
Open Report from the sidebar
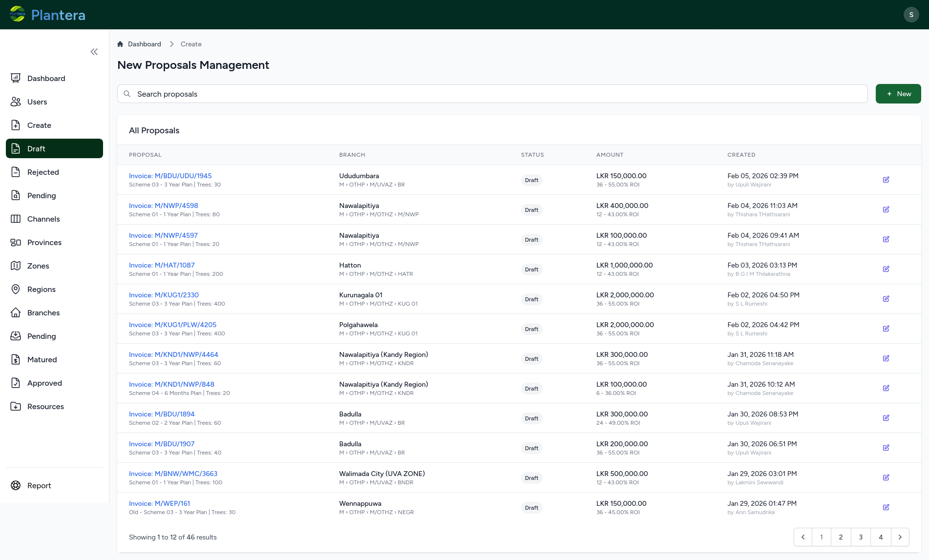(39, 485)
